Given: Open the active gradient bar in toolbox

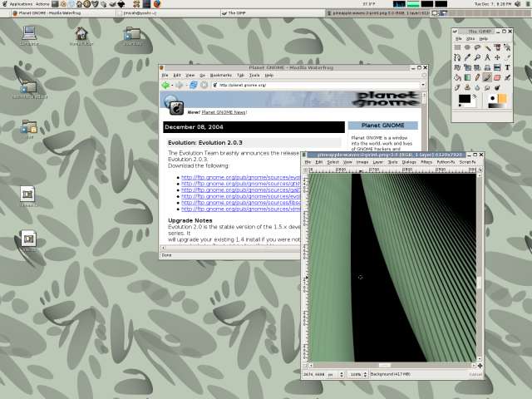Looking at the screenshot, I should pyautogui.click(x=497, y=106).
